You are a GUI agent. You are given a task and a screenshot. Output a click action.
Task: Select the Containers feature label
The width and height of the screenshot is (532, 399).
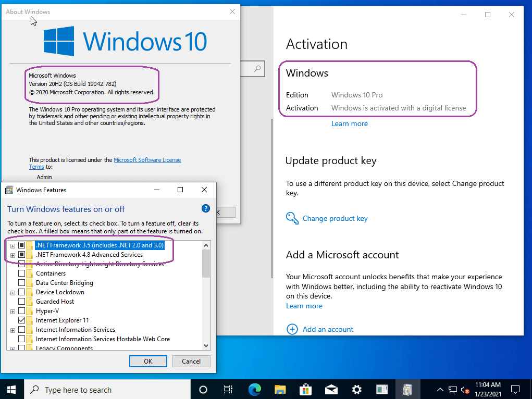click(x=51, y=273)
